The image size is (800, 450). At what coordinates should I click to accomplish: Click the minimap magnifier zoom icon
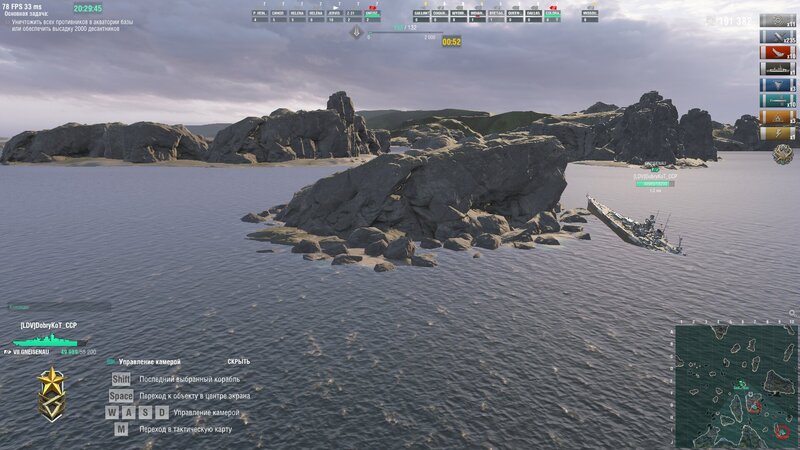[792, 314]
